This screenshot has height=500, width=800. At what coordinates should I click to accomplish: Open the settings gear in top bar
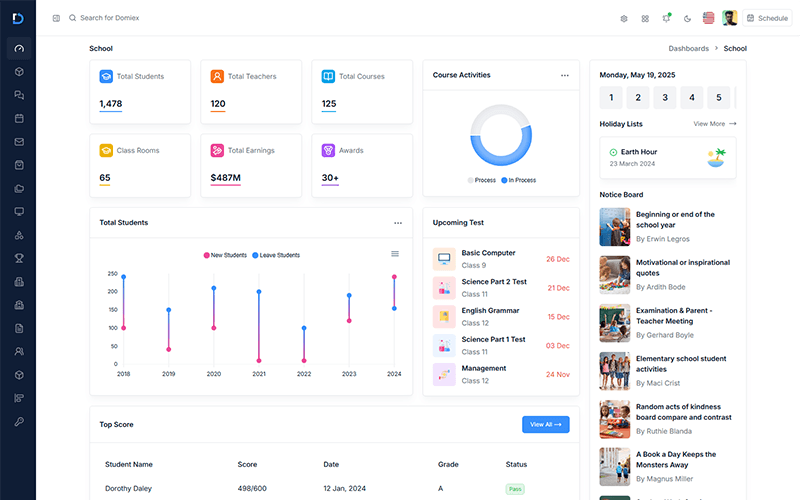click(623, 18)
